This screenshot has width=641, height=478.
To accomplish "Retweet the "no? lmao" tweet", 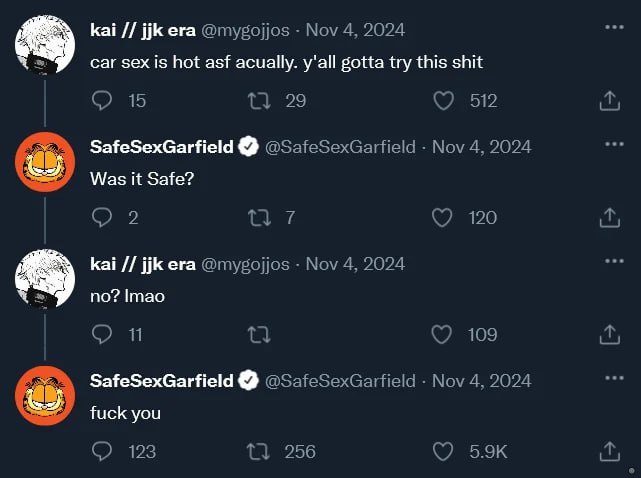I will 260,335.
